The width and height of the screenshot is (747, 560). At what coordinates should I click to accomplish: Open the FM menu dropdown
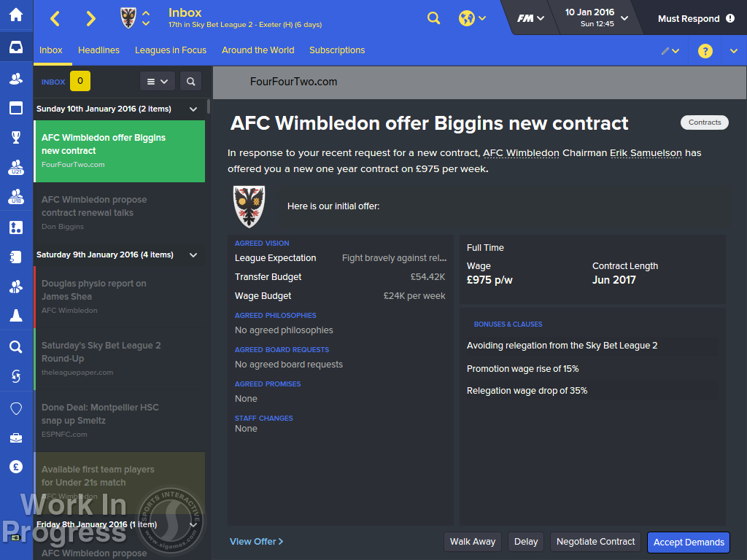(x=530, y=18)
